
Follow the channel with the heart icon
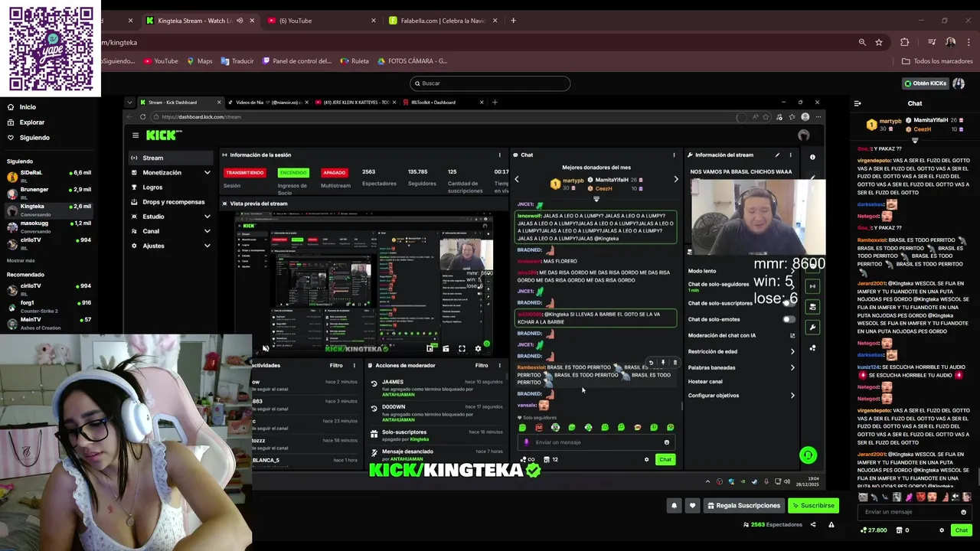(x=692, y=505)
